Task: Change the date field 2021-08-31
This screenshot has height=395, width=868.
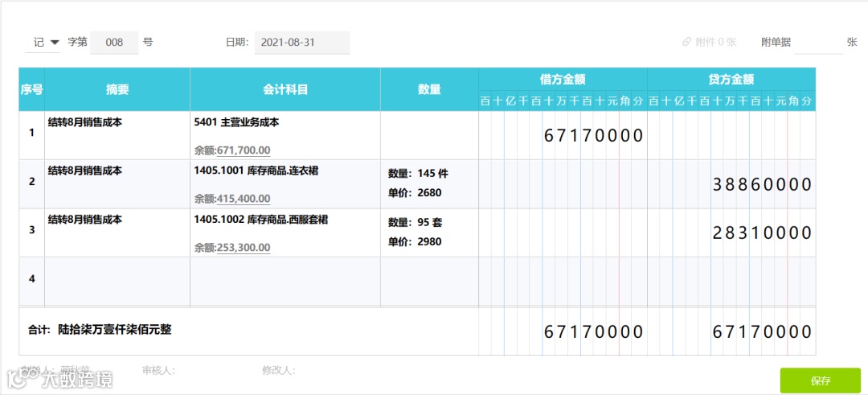Action: coord(302,42)
